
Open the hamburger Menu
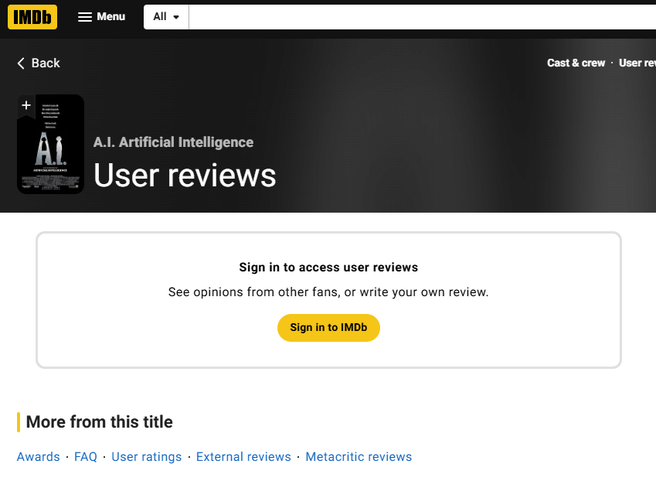click(x=101, y=17)
